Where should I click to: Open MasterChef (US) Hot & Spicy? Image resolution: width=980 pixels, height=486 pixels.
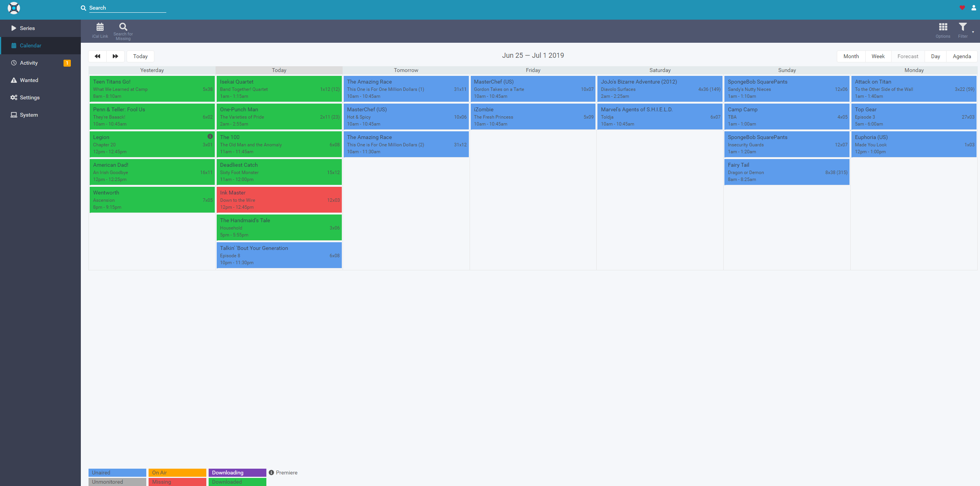(406, 117)
